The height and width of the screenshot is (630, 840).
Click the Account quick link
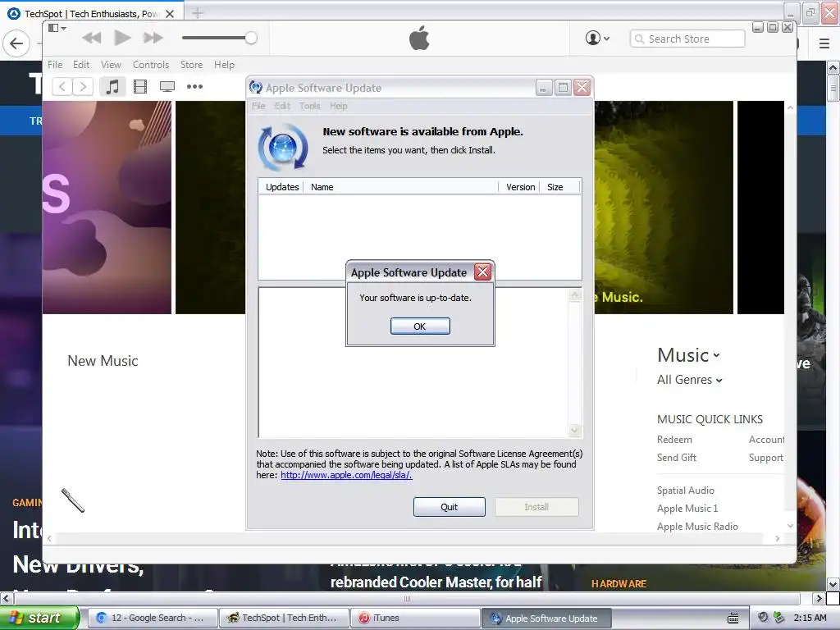[x=767, y=440]
